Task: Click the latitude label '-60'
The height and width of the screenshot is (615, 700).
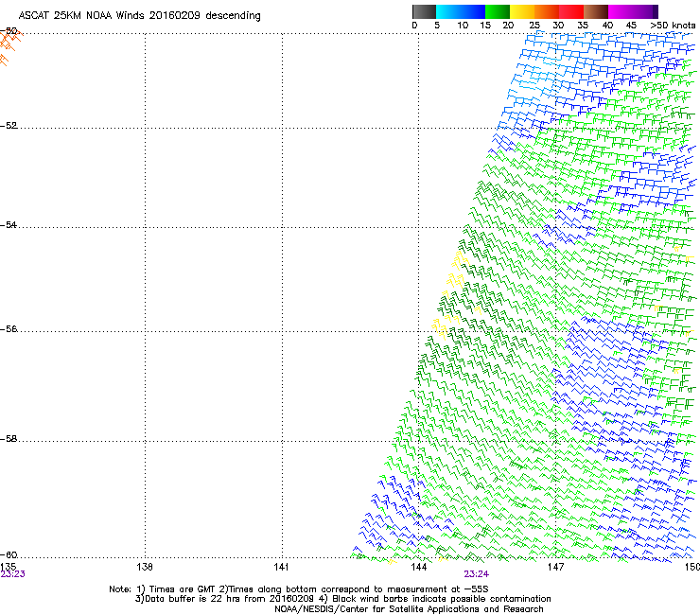Action: point(9,555)
